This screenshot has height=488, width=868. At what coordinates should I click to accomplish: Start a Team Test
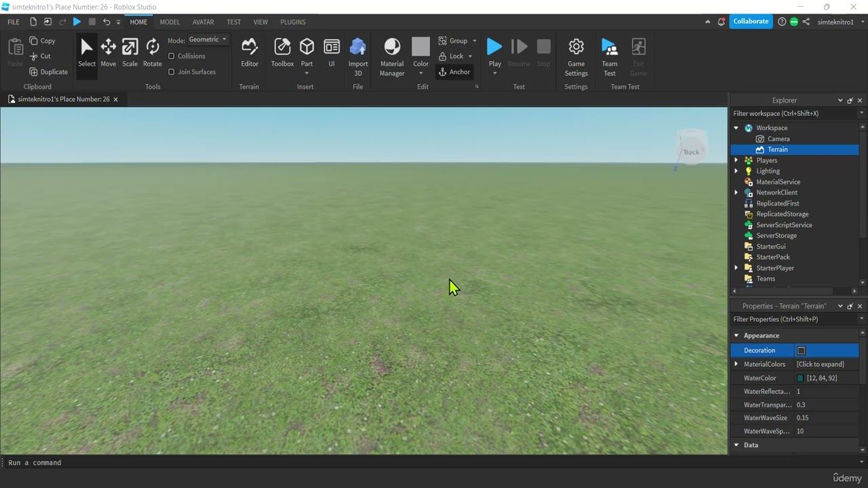610,57
